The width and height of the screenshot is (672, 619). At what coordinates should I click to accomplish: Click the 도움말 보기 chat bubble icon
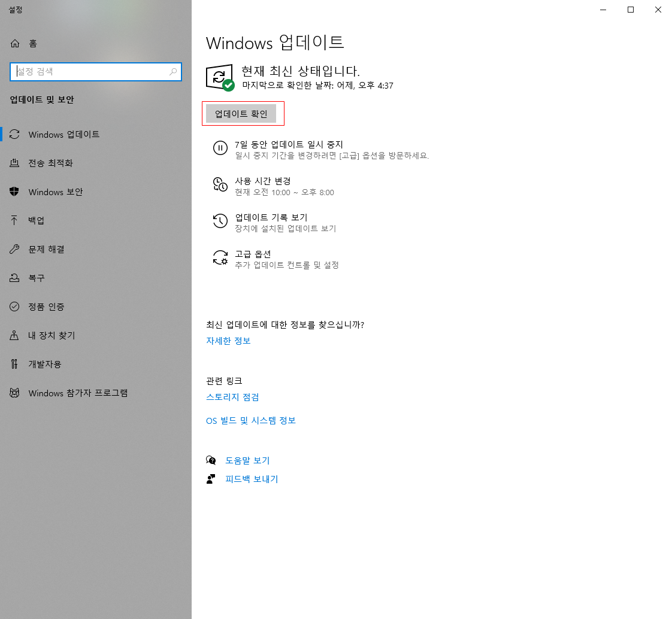click(x=211, y=460)
